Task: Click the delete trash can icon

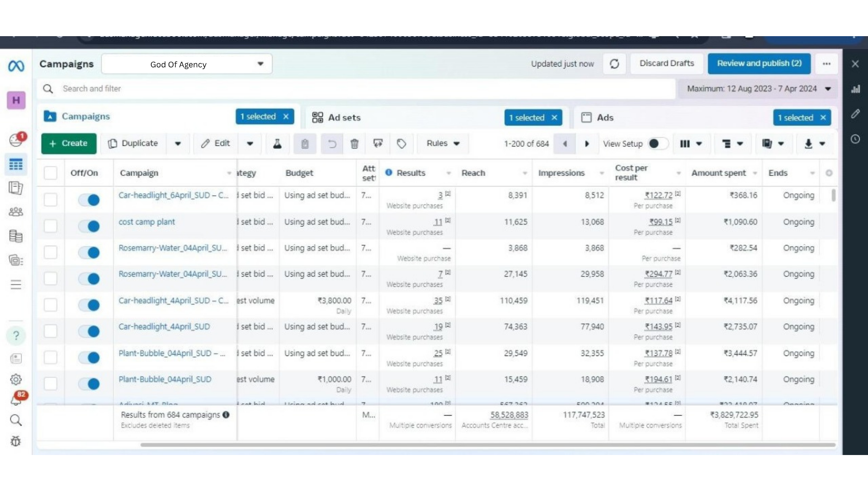Action: click(x=354, y=144)
